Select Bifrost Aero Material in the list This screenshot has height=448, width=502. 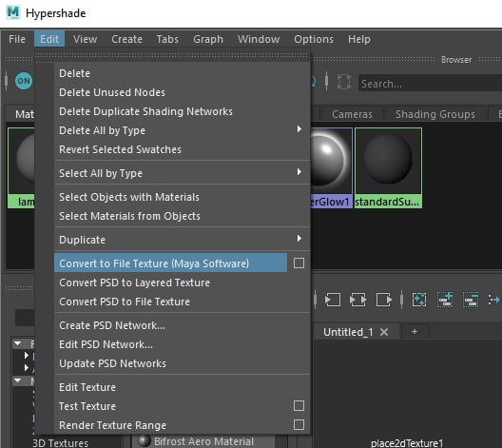pos(203,441)
